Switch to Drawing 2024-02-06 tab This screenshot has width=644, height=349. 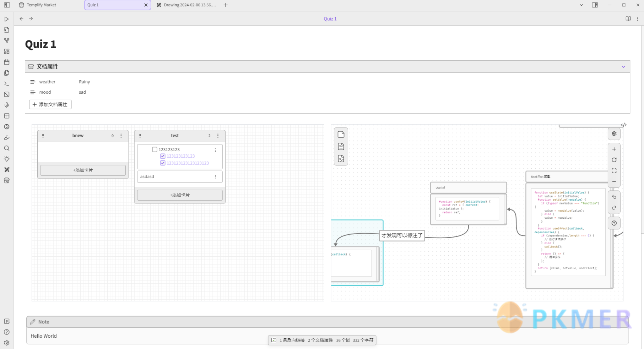(186, 5)
